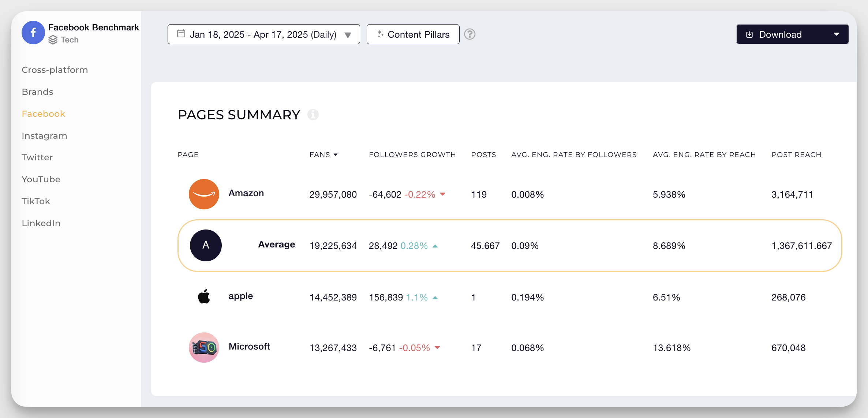Click Amazon engagement rate 0.008%
This screenshot has height=418, width=868.
[x=527, y=194]
